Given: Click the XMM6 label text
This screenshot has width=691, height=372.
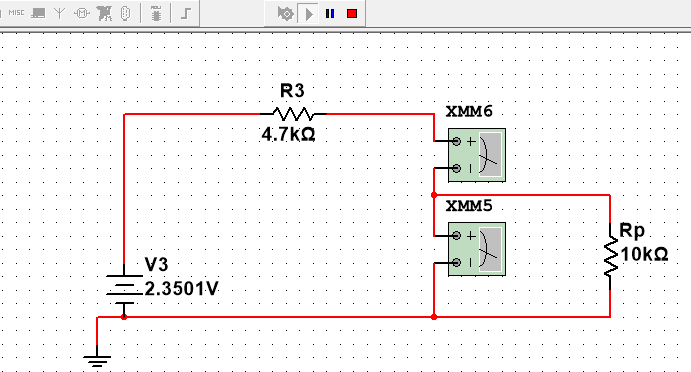Looking at the screenshot, I should 469,112.
